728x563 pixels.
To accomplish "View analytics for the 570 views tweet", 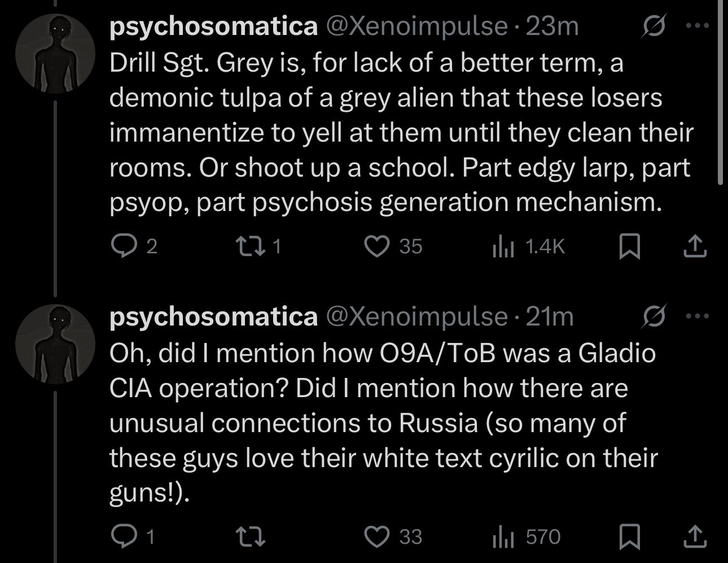I will (502, 536).
